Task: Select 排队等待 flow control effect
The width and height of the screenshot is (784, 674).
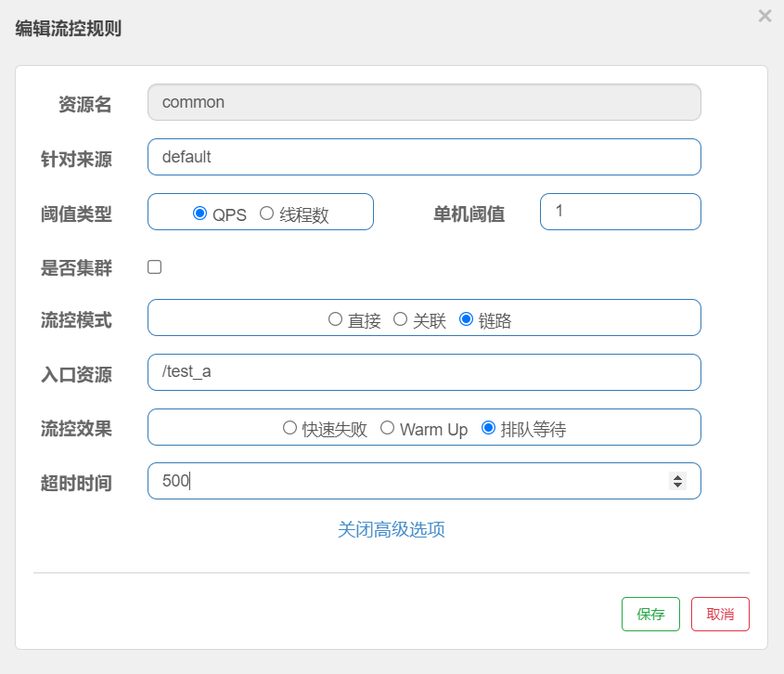Action: pos(488,428)
